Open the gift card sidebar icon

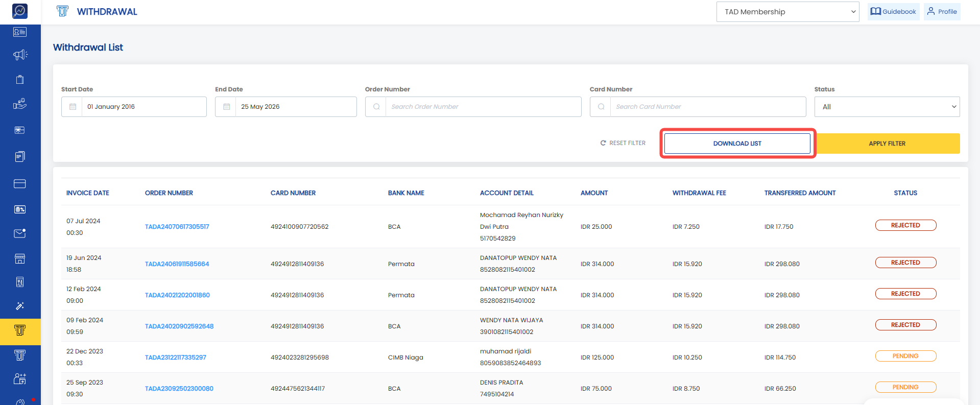pyautogui.click(x=20, y=130)
